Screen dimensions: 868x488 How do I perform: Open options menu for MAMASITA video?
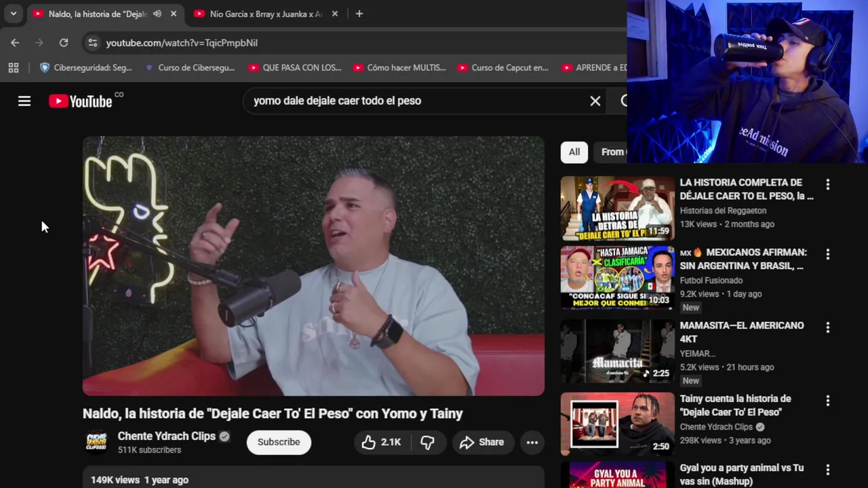827,327
